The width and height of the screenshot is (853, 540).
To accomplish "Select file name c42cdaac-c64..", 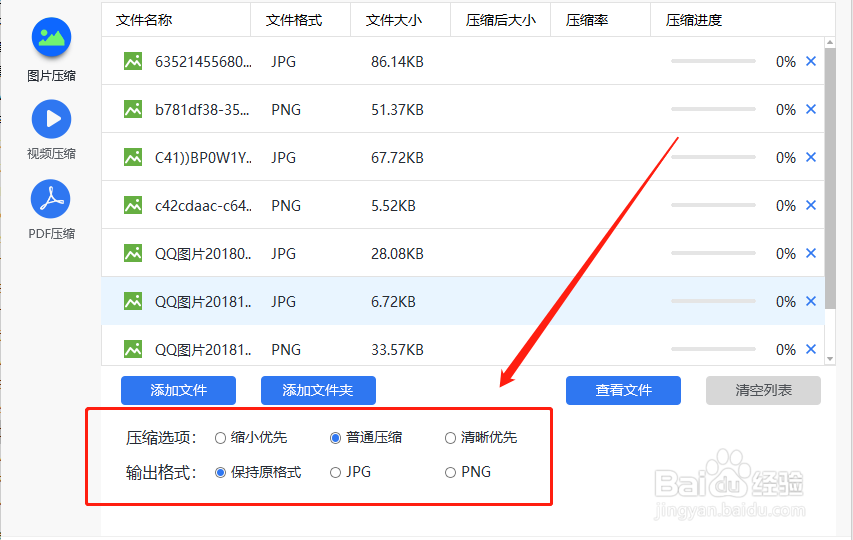I will [203, 206].
